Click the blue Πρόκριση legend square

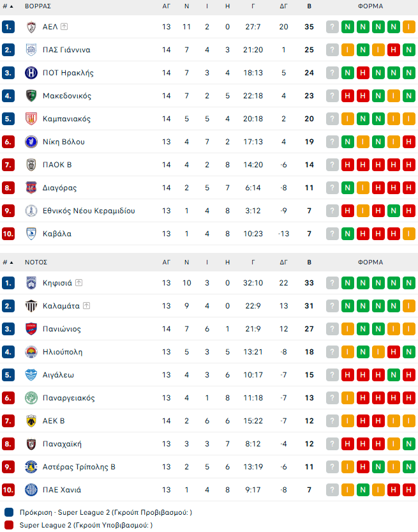point(8,512)
